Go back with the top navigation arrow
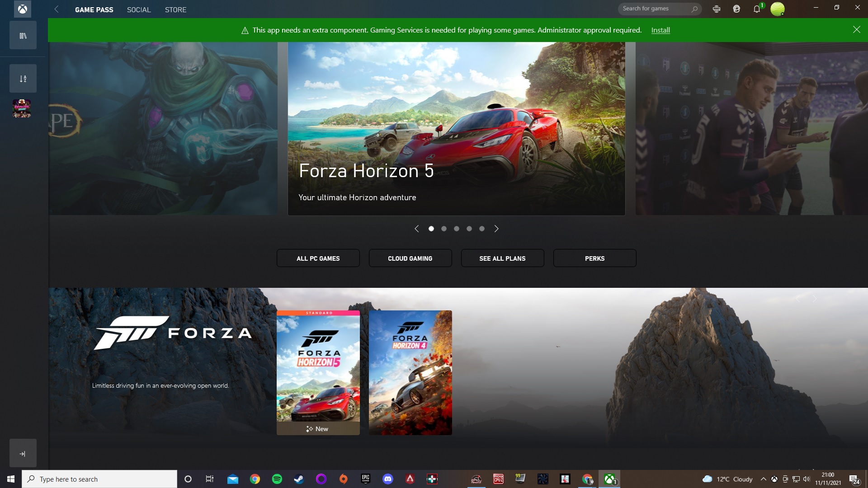The width and height of the screenshot is (868, 488). [x=57, y=9]
